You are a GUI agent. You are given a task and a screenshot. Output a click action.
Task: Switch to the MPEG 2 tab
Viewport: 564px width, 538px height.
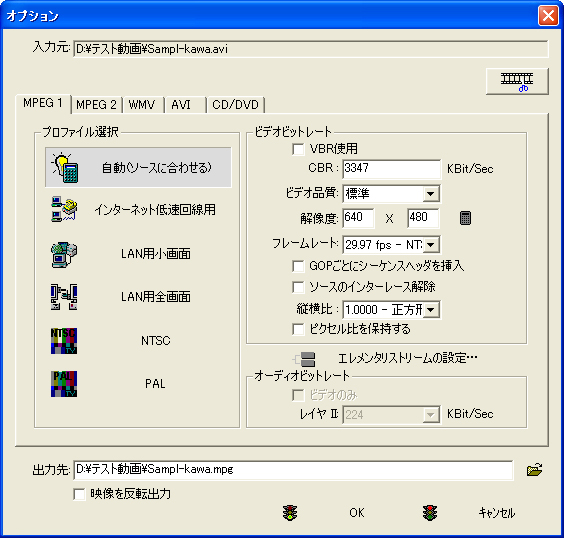96,105
